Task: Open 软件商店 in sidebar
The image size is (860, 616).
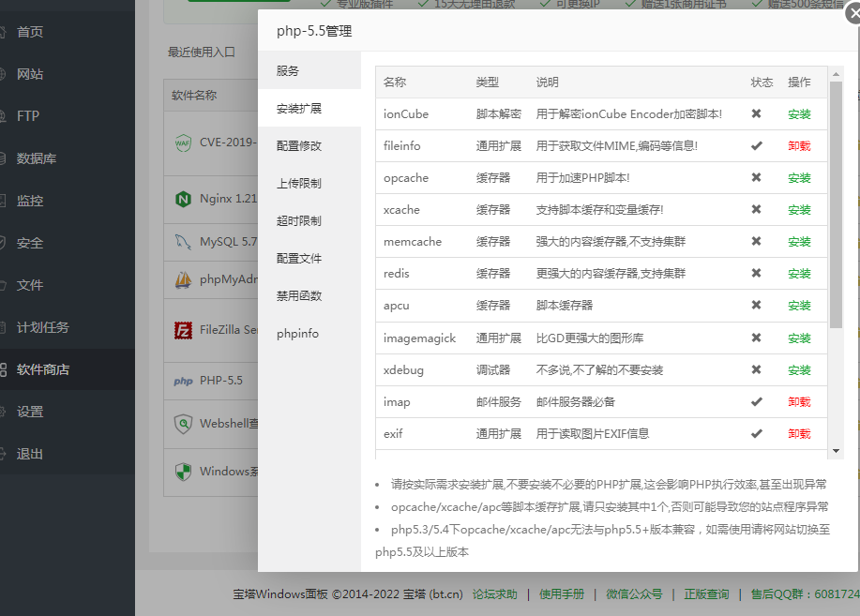Action: [68, 369]
